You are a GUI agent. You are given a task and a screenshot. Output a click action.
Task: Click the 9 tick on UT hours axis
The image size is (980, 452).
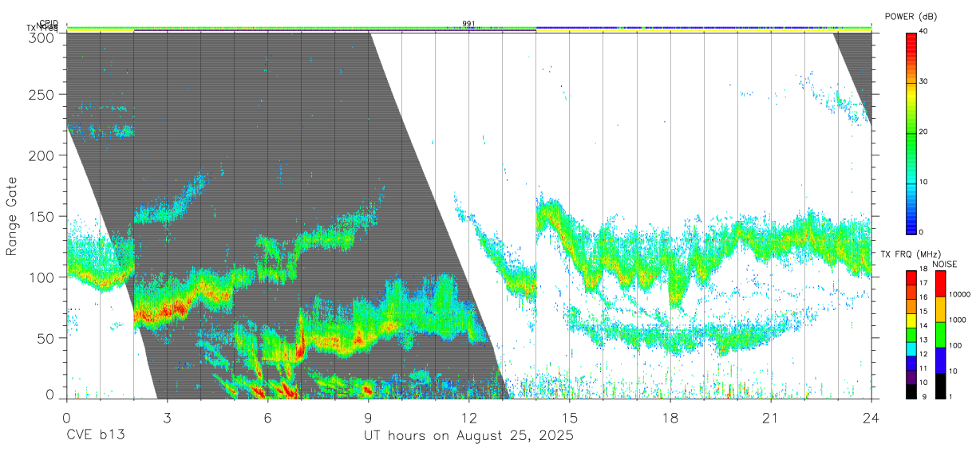point(368,418)
